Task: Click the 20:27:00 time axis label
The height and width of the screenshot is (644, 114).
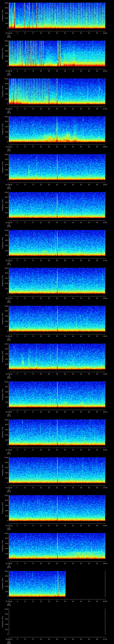Action: [x=9, y=147]
